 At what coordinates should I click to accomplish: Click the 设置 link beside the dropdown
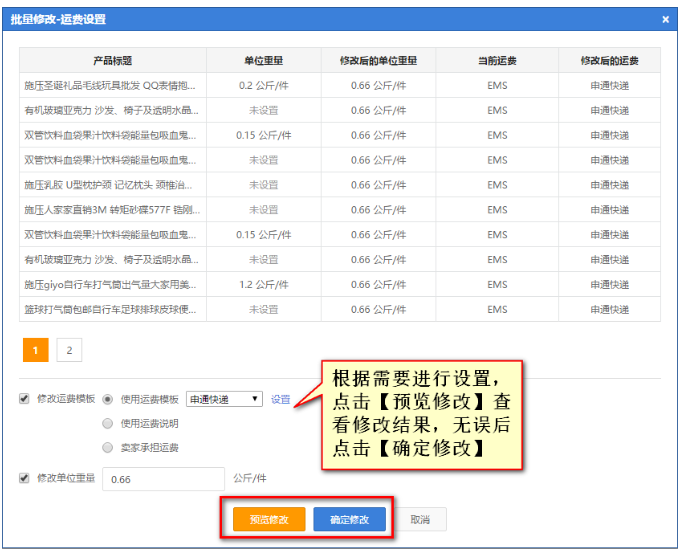click(x=281, y=399)
